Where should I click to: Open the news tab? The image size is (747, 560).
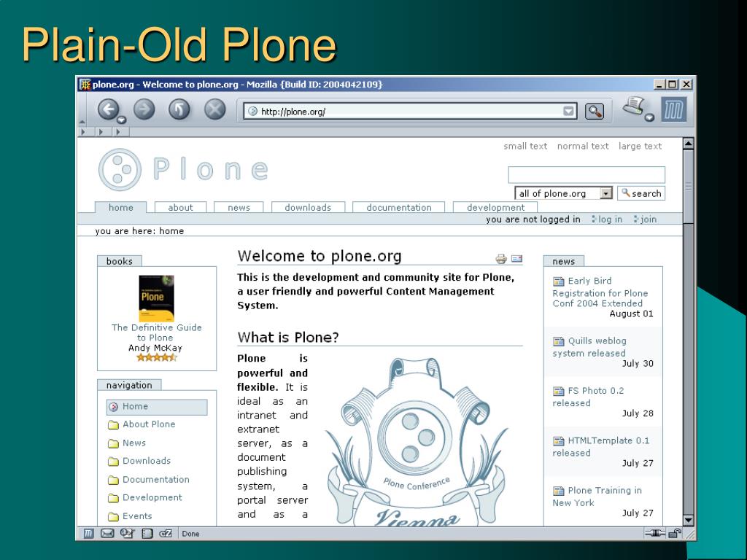pos(239,208)
